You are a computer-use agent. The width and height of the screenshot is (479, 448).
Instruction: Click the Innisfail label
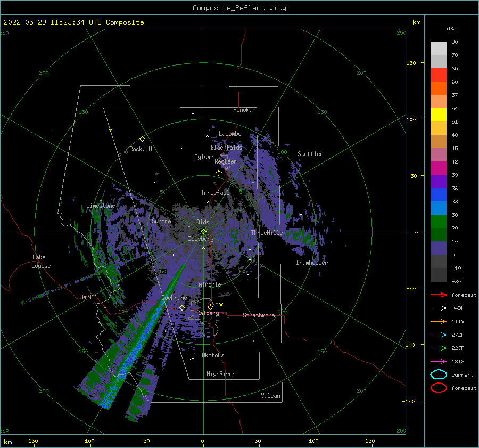coord(215,193)
